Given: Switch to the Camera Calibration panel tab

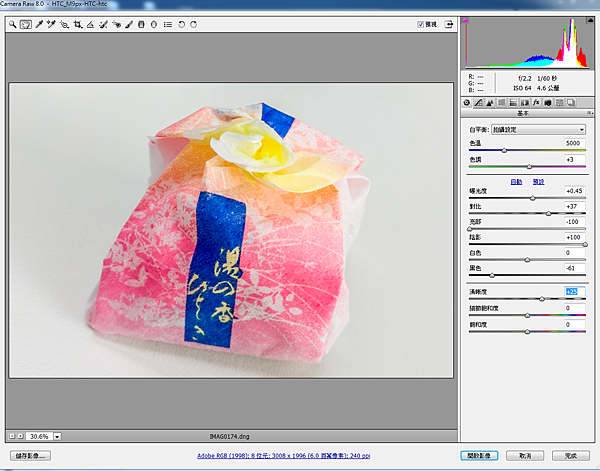Looking at the screenshot, I should tap(548, 103).
